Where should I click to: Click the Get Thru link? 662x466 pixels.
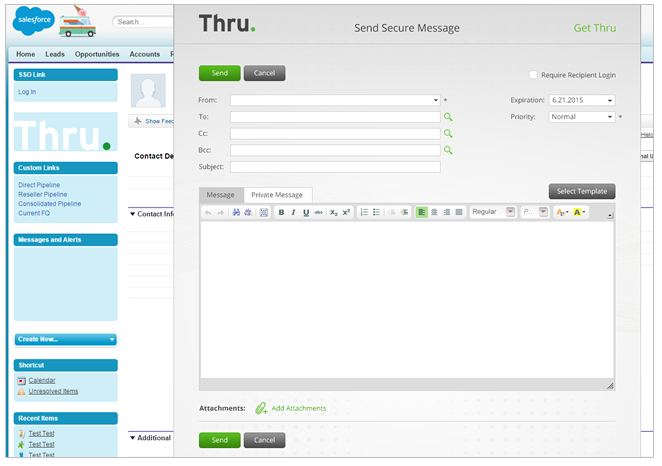pos(595,28)
